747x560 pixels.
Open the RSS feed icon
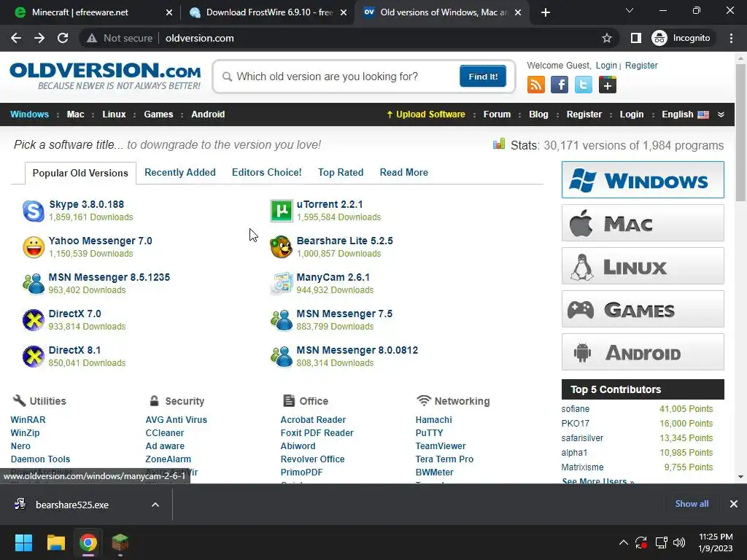[536, 85]
